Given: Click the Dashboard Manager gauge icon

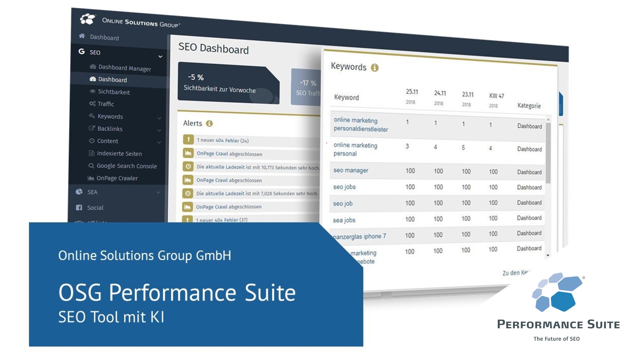Looking at the screenshot, I should click(93, 67).
